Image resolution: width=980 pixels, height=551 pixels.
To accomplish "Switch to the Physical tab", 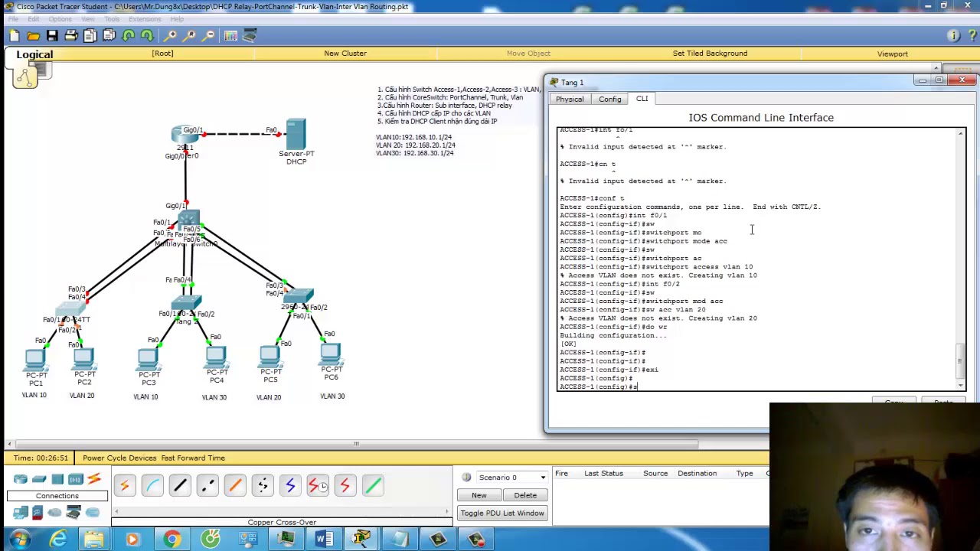I will click(570, 99).
